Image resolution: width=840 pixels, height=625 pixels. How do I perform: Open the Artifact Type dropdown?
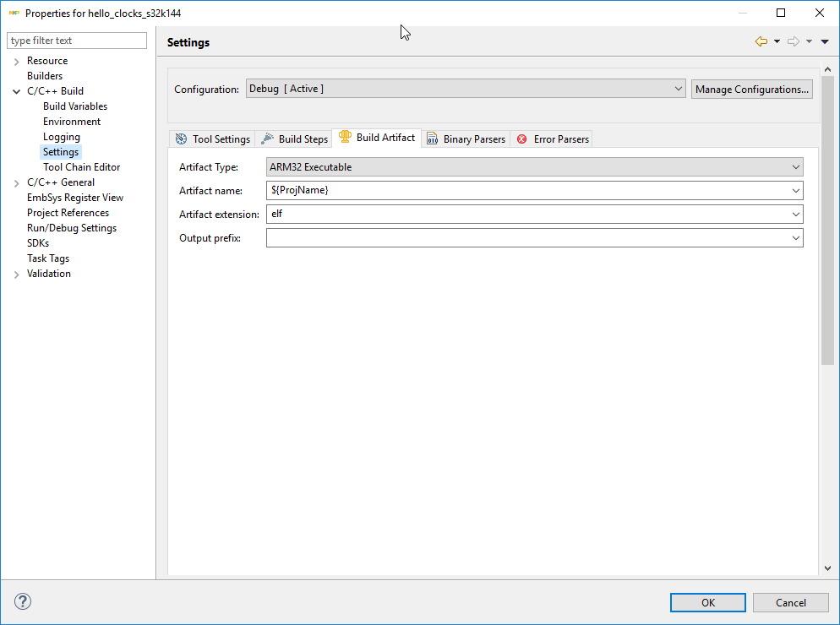coord(535,167)
